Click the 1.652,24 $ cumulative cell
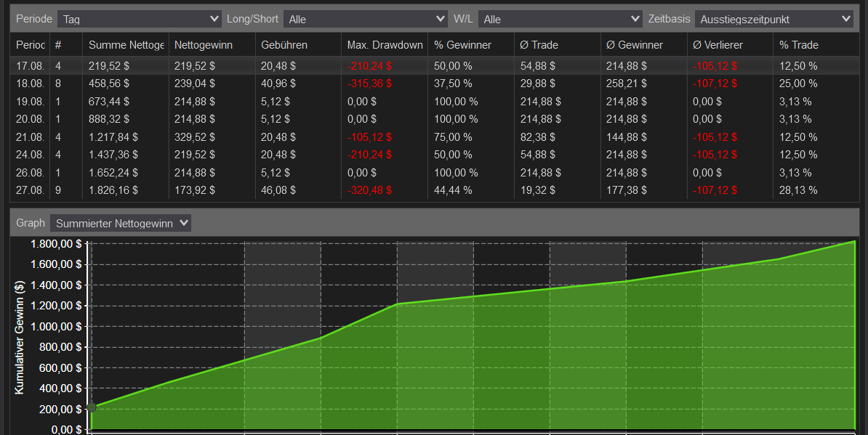Image resolution: width=868 pixels, height=435 pixels. pyautogui.click(x=113, y=172)
